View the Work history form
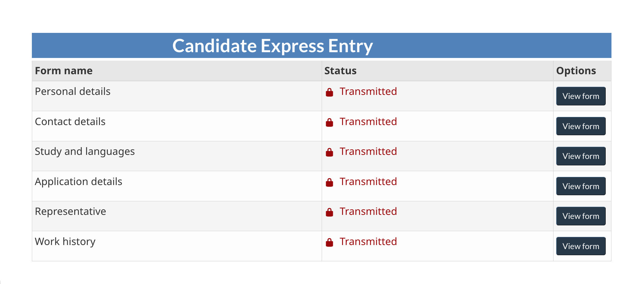The image size is (644, 284). 581,246
